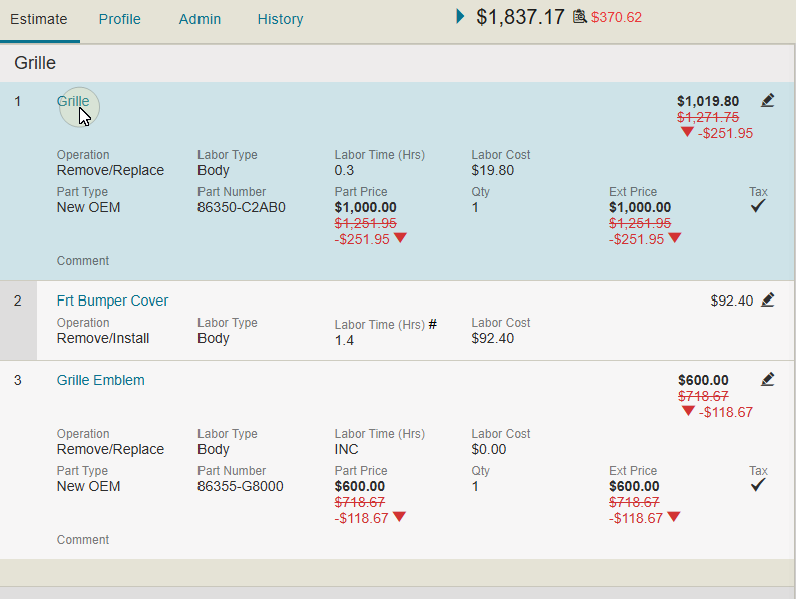The image size is (796, 599).
Task: Select row number 2 handle
Action: tap(18, 301)
